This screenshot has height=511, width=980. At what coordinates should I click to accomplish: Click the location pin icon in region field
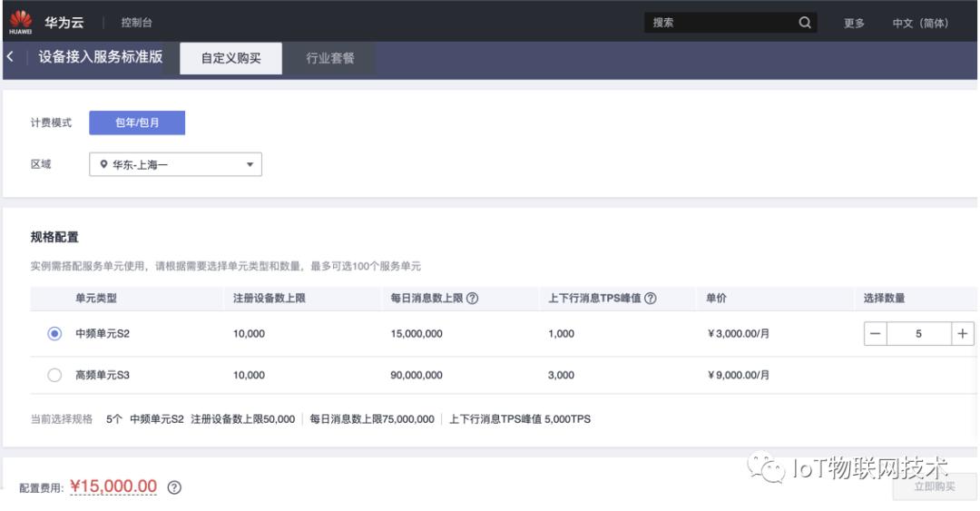click(103, 164)
